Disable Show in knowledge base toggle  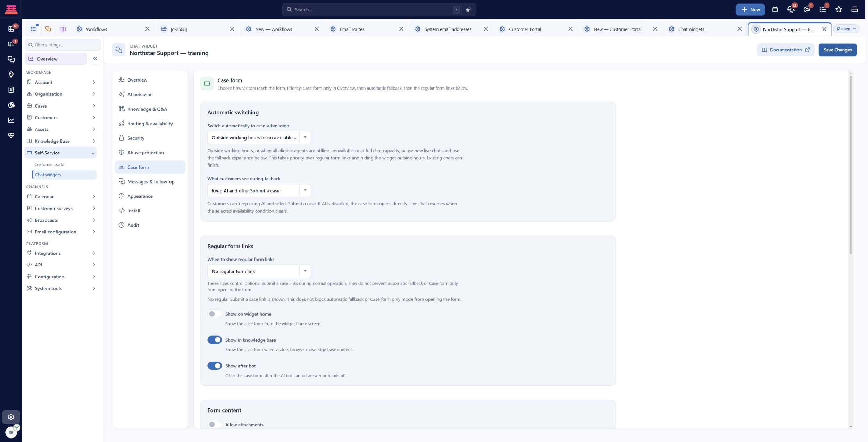click(x=214, y=340)
